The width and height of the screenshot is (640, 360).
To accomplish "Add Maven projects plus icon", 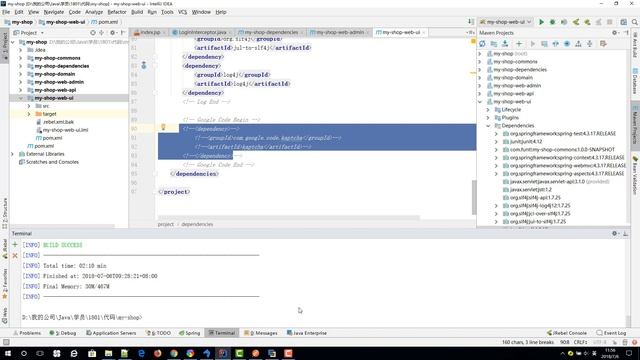I will tap(519, 44).
